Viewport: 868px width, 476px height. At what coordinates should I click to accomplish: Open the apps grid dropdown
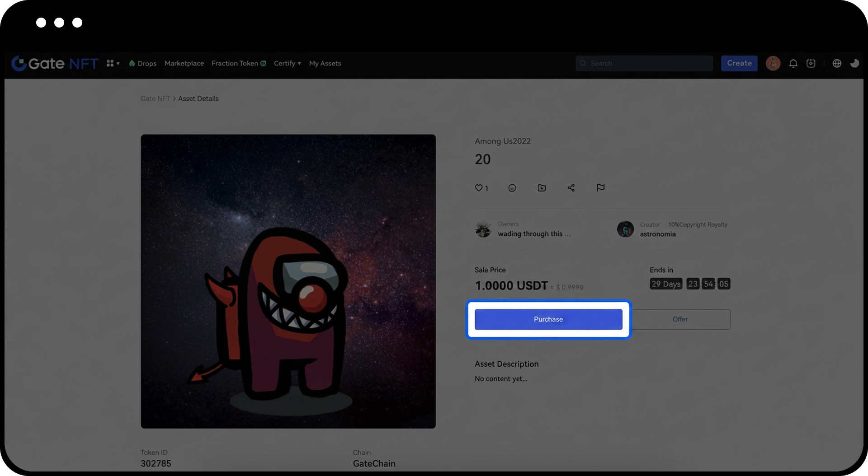[x=113, y=64]
